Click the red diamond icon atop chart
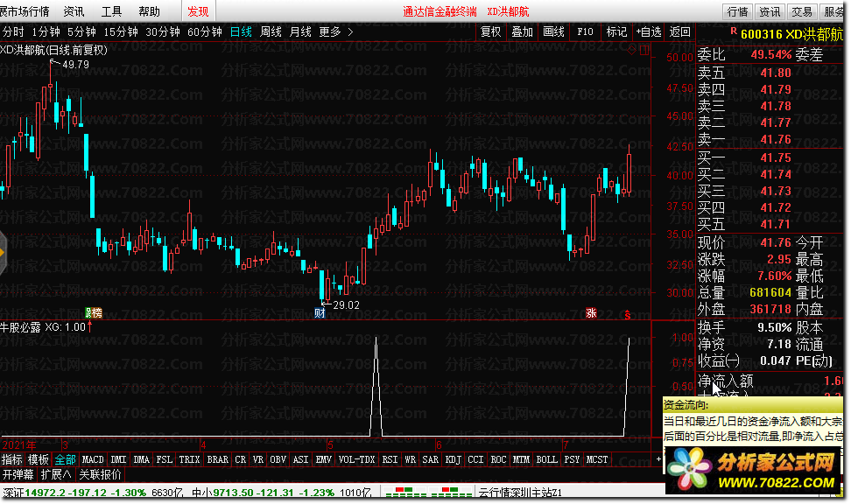The width and height of the screenshot is (851, 504). pos(631,50)
